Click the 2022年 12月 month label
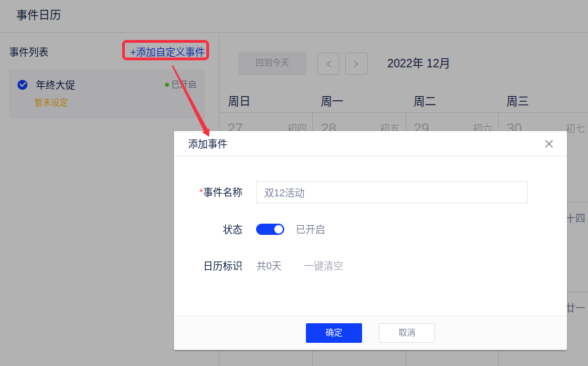Viewport: 588px width, 366px height. (418, 64)
